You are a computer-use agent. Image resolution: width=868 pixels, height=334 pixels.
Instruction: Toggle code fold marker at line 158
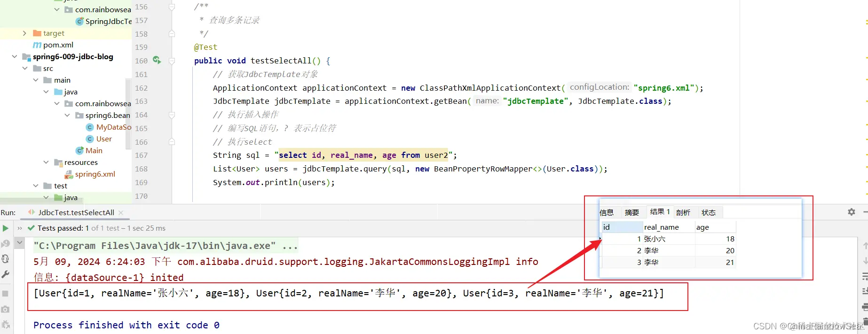coord(172,34)
